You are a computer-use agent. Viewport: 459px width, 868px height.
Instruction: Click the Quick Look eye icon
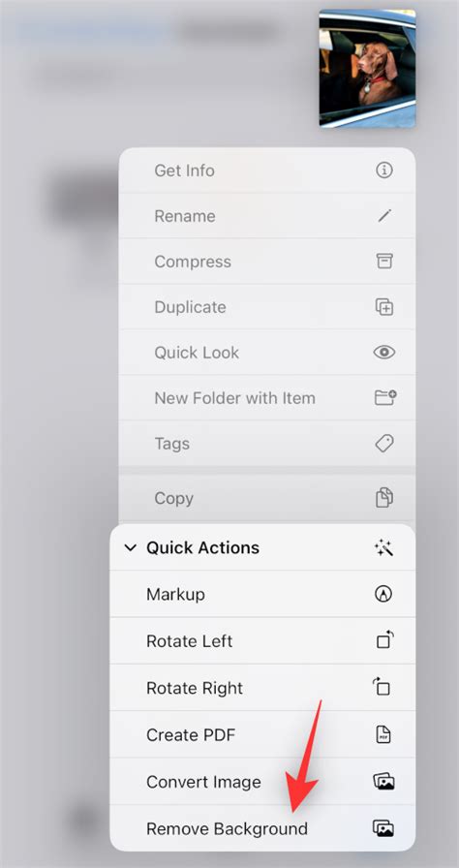[x=384, y=352]
